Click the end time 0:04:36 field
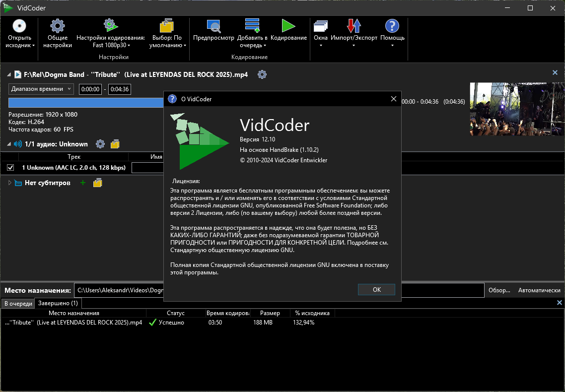The width and height of the screenshot is (565, 392). coord(120,89)
